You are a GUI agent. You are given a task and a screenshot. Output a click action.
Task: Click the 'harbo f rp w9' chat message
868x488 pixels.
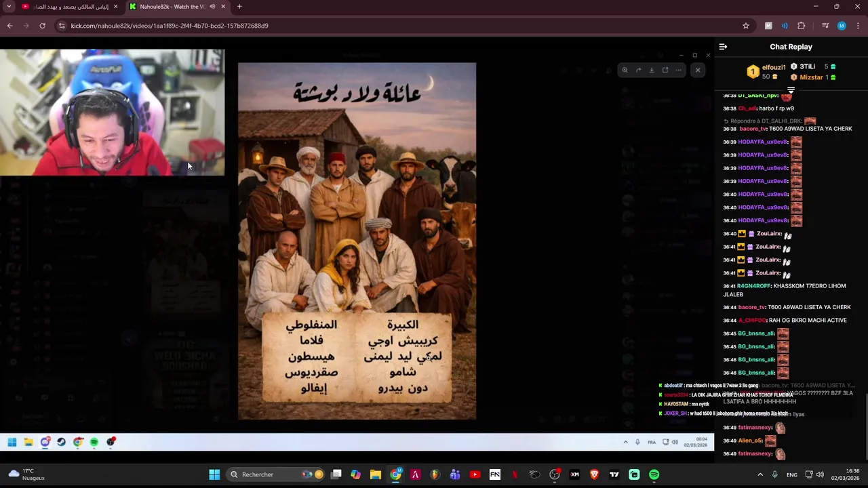(776, 108)
